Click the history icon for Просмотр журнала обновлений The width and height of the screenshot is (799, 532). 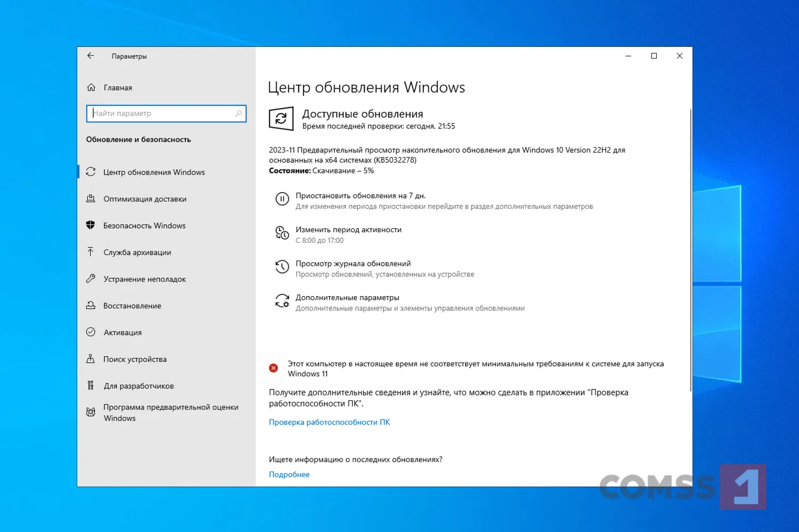[282, 267]
